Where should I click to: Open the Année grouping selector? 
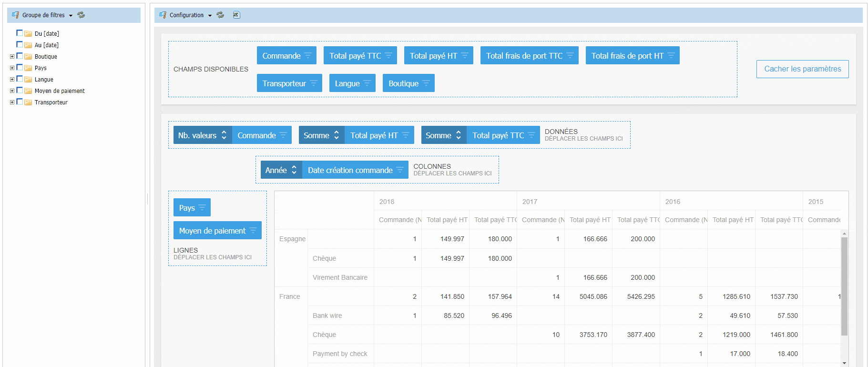pyautogui.click(x=281, y=170)
